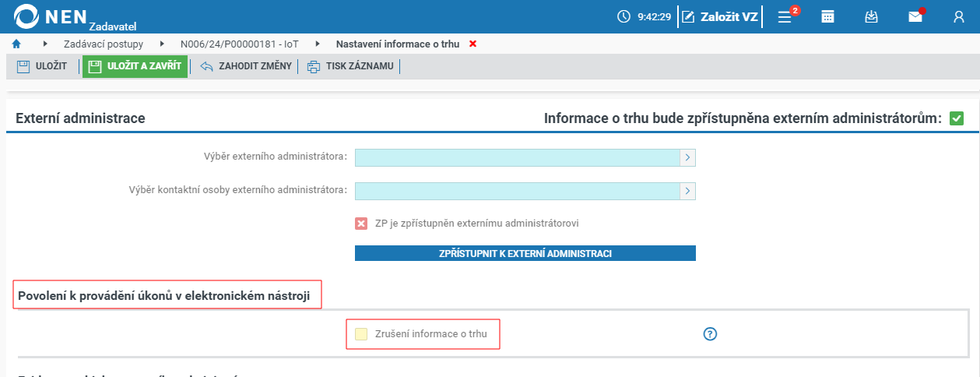Uncheck external administrators access checkbox

click(x=957, y=118)
